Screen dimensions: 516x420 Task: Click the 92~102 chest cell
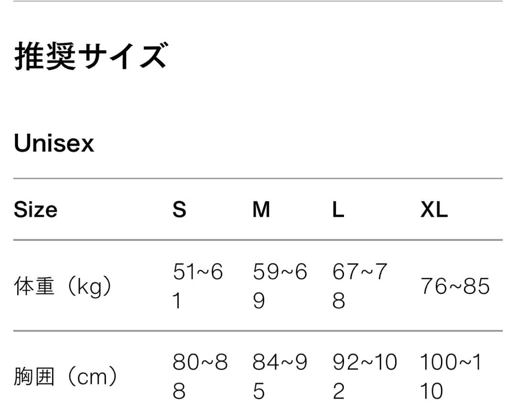(365, 377)
